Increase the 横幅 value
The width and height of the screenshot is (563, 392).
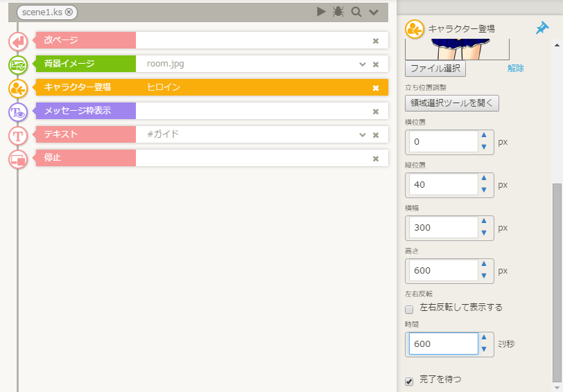pyautogui.click(x=484, y=222)
